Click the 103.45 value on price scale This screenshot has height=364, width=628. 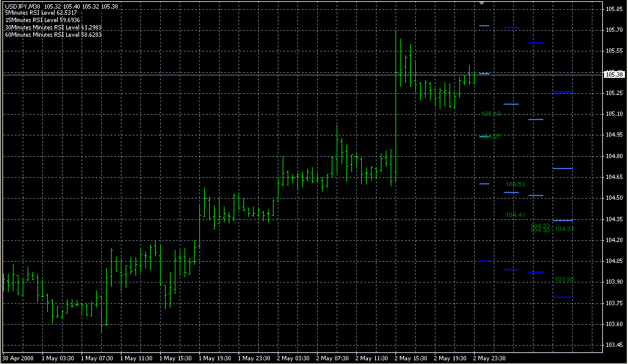click(614, 345)
